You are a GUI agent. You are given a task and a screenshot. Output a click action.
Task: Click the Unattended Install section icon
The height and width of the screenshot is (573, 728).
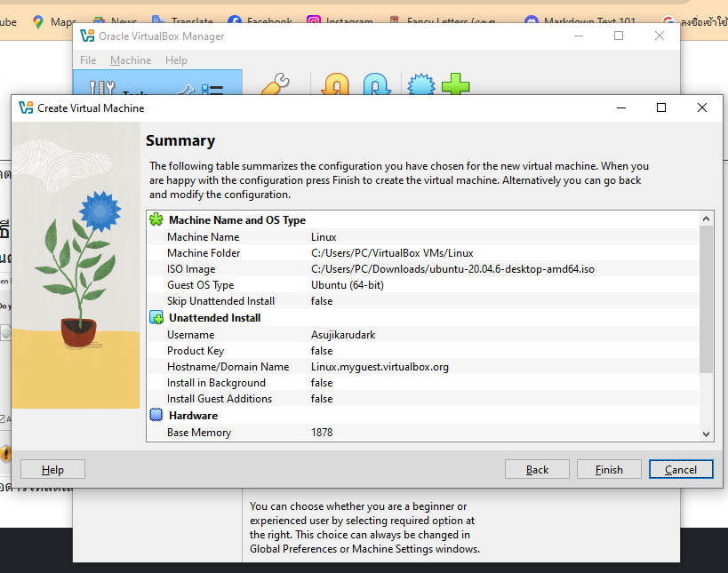tap(156, 317)
